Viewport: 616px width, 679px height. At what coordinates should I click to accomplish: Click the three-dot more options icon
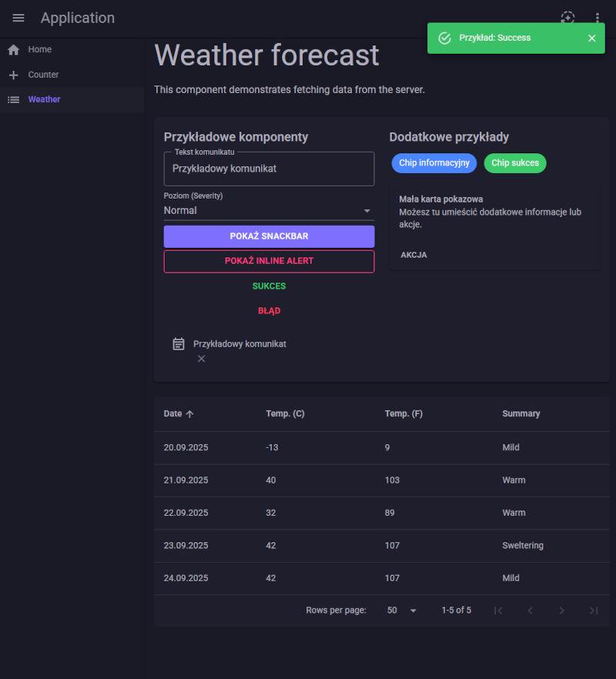tap(598, 18)
